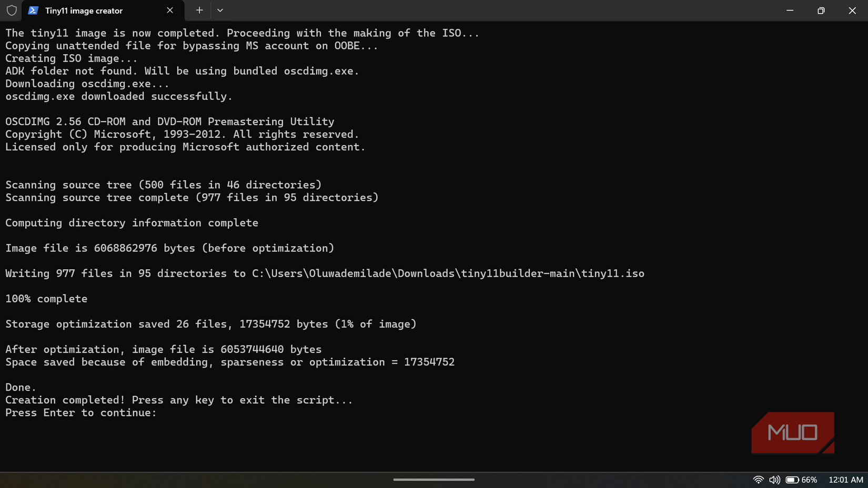Screen dimensions: 868x488
Task: Click the MUO logo watermark
Action: tap(793, 432)
